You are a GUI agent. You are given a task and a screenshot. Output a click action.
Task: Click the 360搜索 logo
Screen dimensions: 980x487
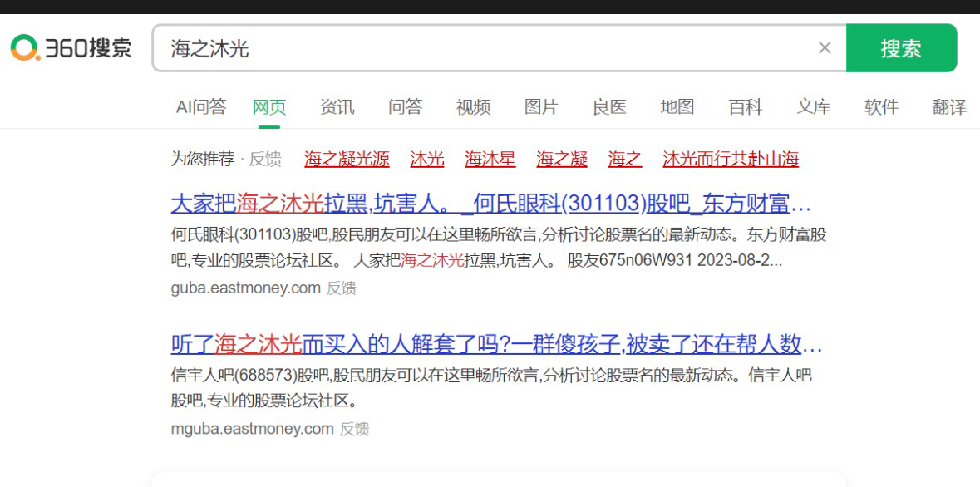pyautogui.click(x=71, y=48)
